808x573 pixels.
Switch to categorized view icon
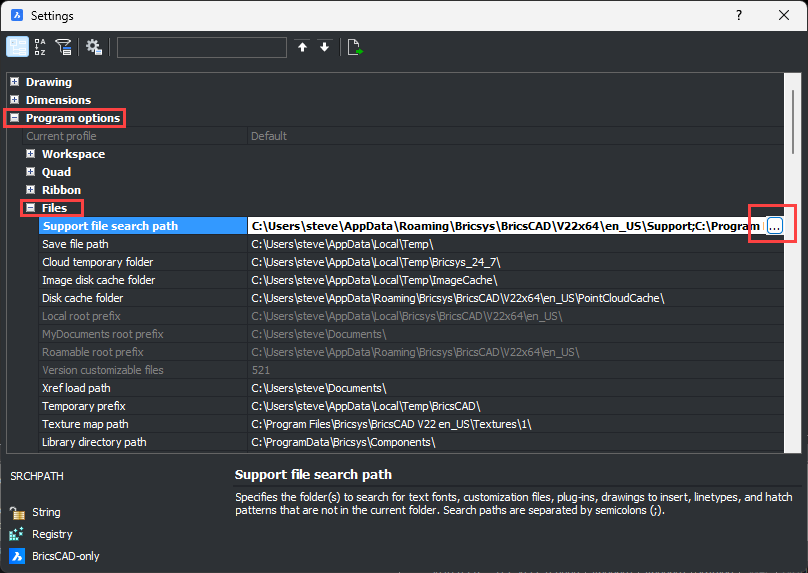[18, 47]
